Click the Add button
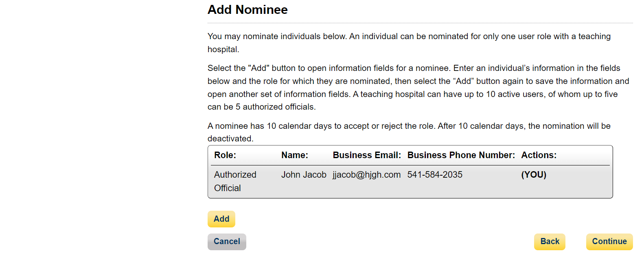The height and width of the screenshot is (260, 644). point(221,219)
